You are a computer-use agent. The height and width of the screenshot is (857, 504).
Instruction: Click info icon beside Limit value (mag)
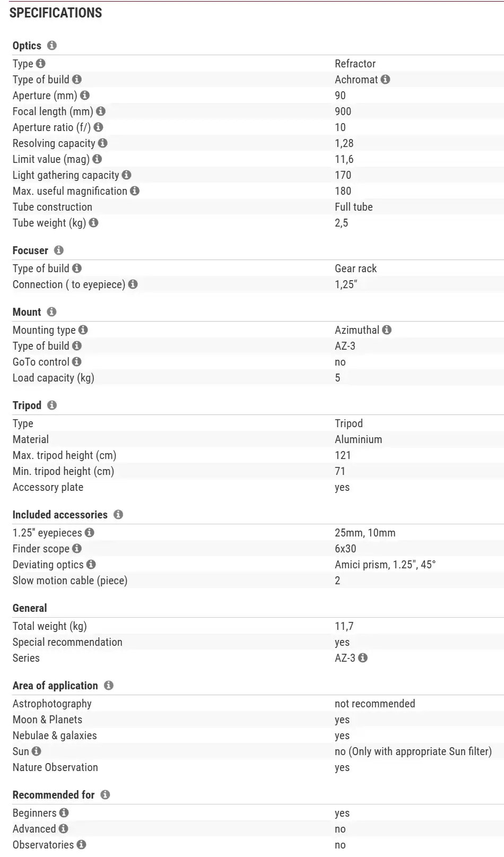coord(97,159)
